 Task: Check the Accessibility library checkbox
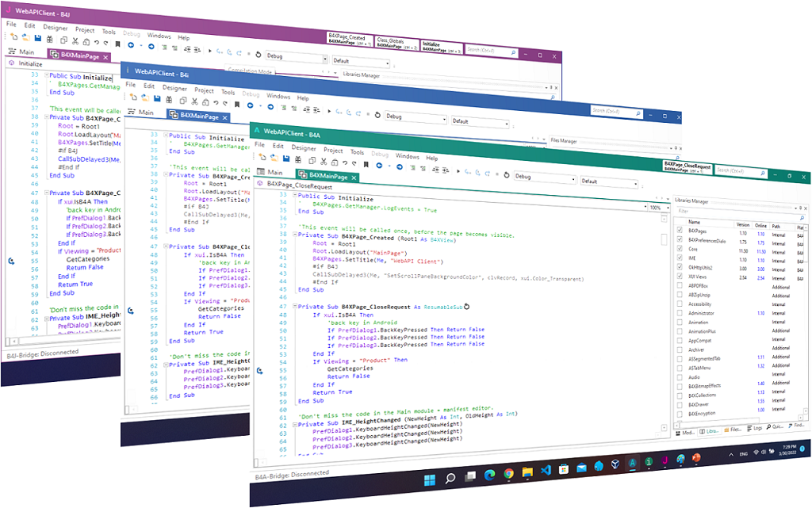(680, 304)
